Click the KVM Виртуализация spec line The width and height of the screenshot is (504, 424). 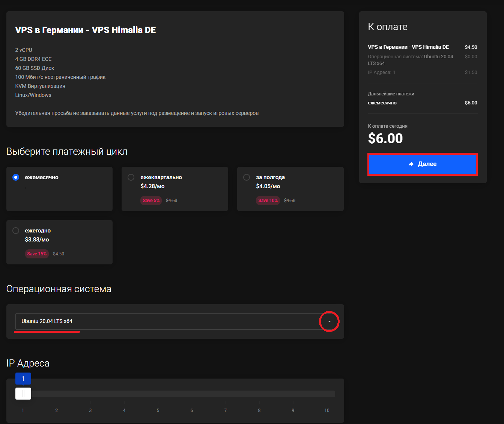40,86
